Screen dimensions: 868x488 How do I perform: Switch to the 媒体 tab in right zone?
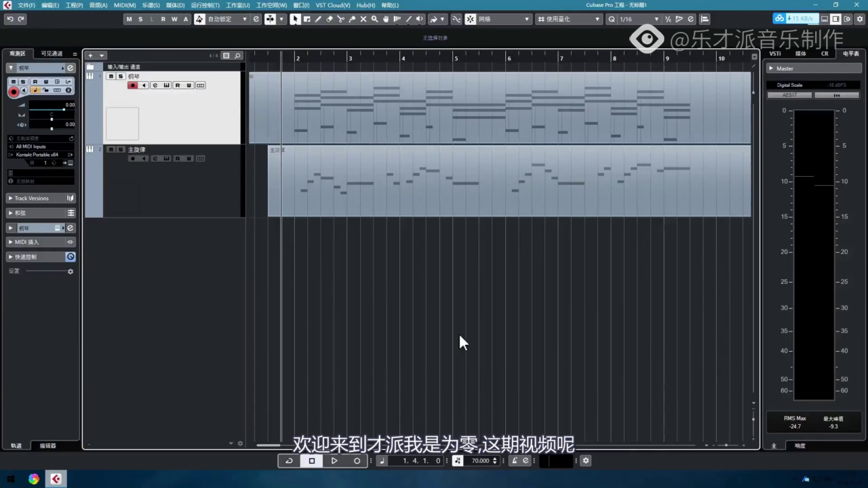point(801,54)
